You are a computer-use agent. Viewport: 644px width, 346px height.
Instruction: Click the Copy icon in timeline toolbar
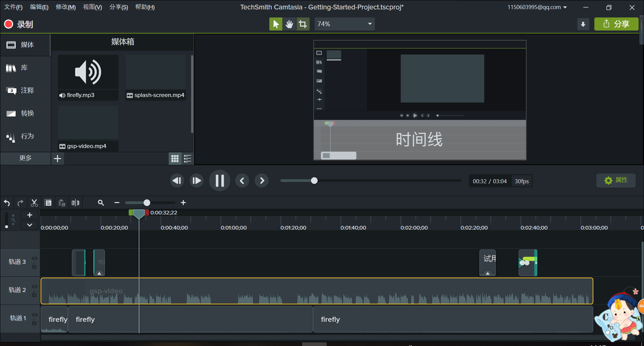48,203
